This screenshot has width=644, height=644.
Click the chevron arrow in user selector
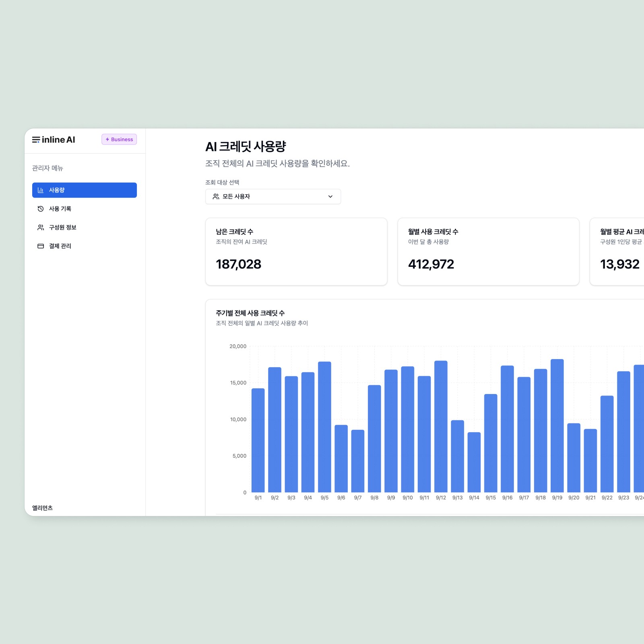(x=330, y=196)
